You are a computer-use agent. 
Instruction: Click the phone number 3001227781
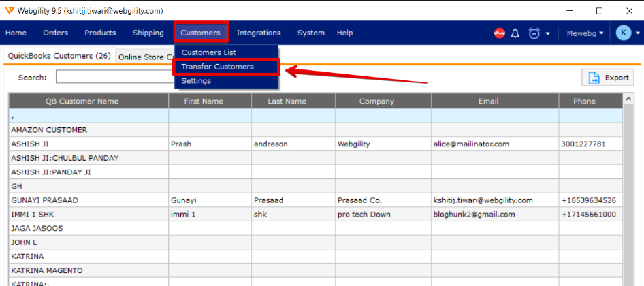click(x=591, y=144)
